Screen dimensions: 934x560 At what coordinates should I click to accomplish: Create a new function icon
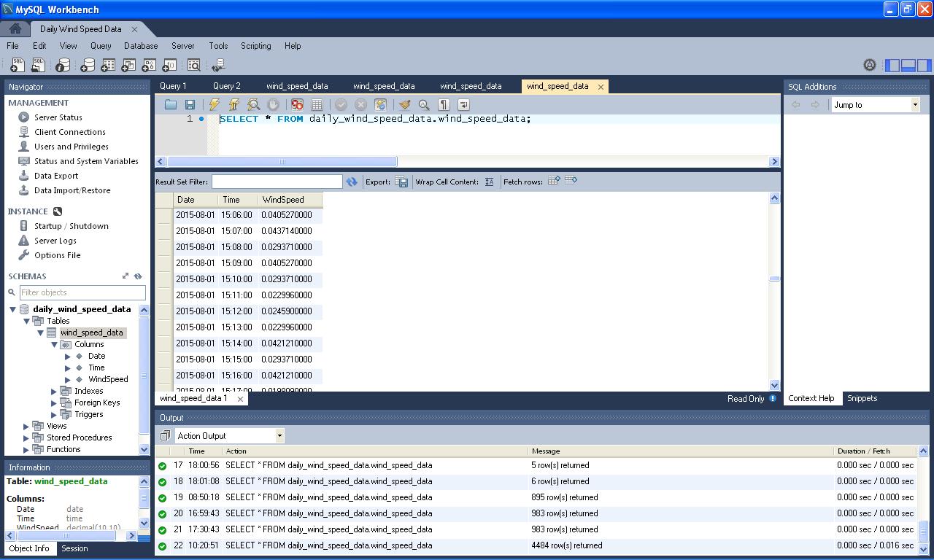click(x=169, y=65)
